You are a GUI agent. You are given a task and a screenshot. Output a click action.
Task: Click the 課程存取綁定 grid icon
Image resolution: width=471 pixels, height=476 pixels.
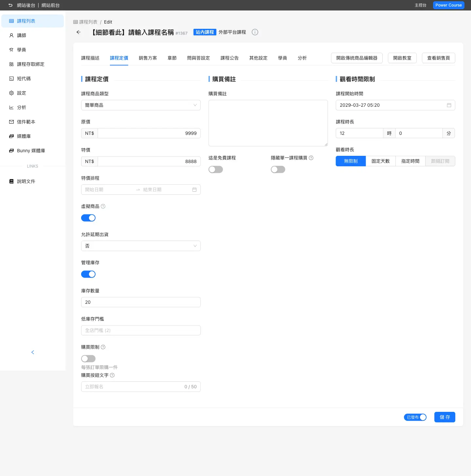click(11, 64)
